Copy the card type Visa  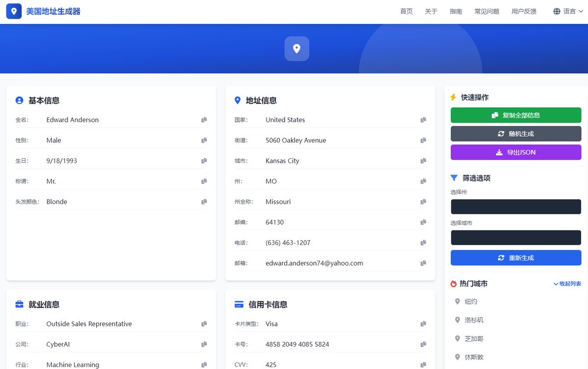pos(423,324)
